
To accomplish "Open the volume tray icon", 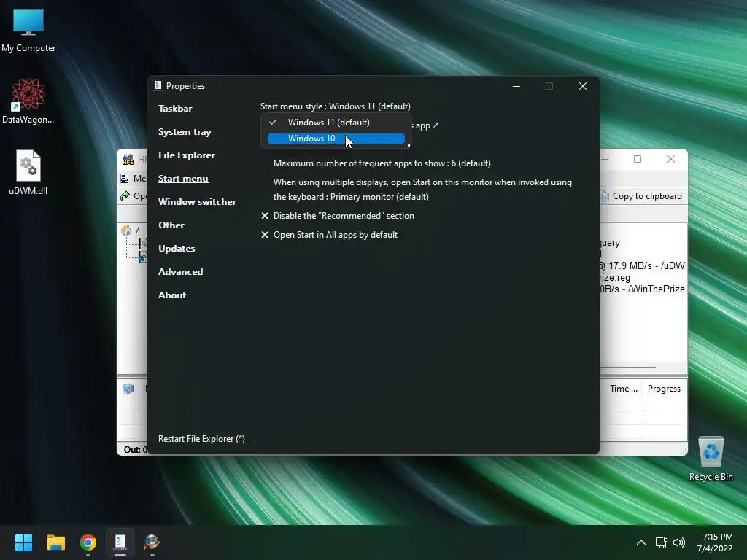I will (x=679, y=542).
